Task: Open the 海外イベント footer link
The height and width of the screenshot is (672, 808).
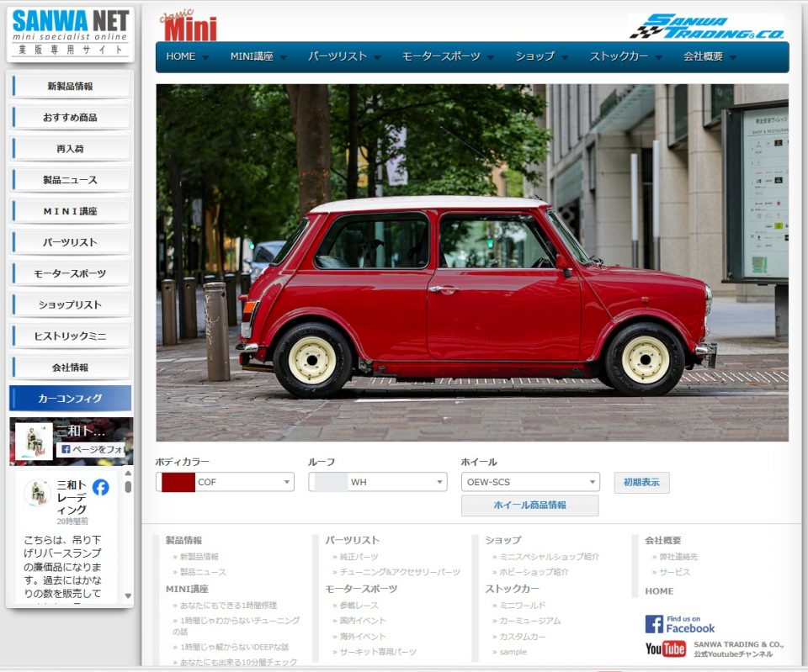Action: tap(362, 637)
